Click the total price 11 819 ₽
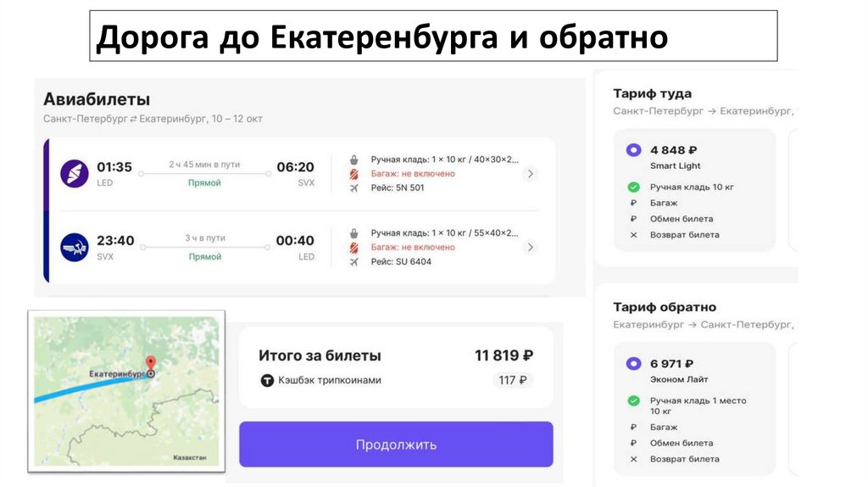The image size is (868, 487). point(504,355)
